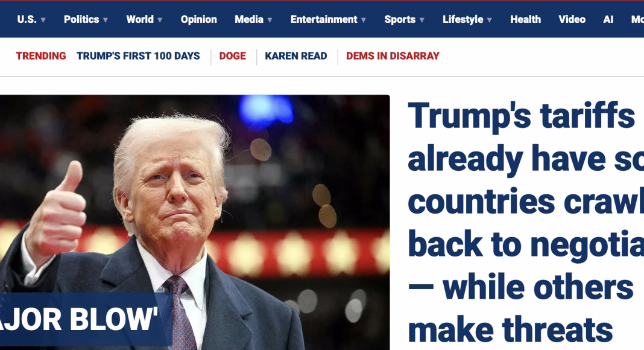Open the Karen Read trending link

295,56
